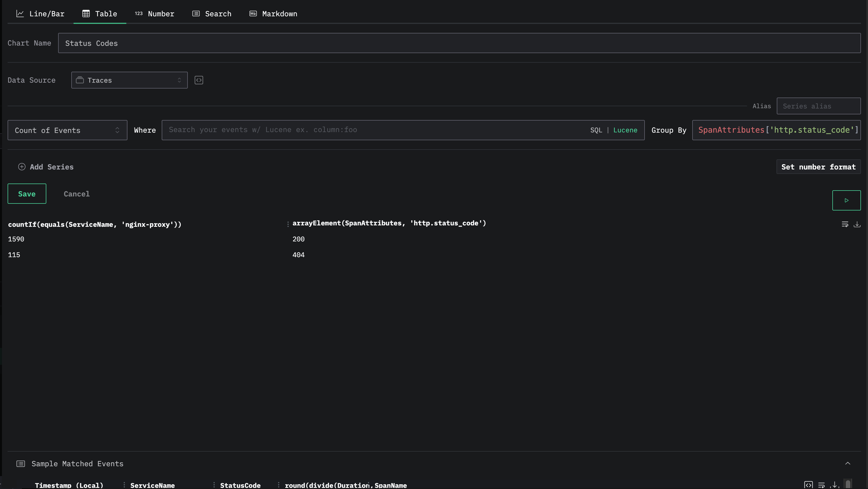Click the plus icon beside Add Series
This screenshot has height=489, width=868.
pos(22,167)
